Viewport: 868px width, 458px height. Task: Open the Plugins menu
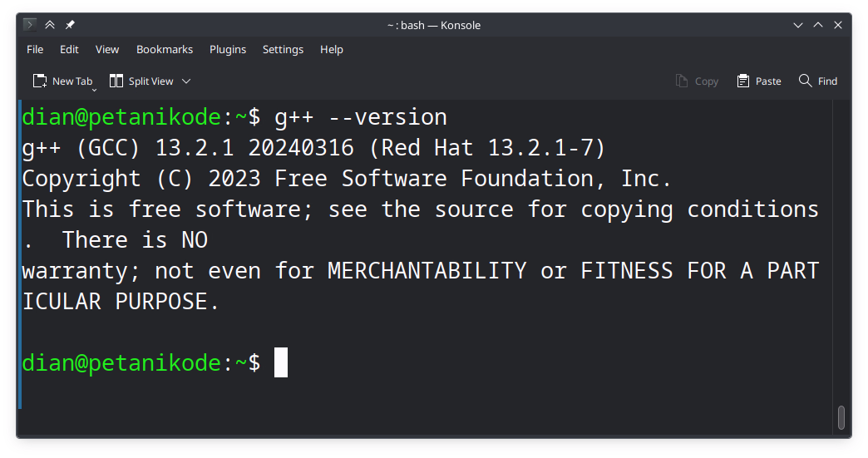tap(228, 49)
